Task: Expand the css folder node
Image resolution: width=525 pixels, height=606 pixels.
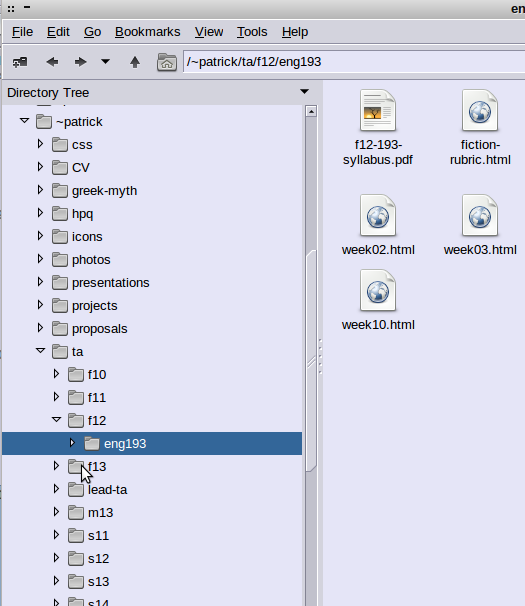Action: click(40, 144)
